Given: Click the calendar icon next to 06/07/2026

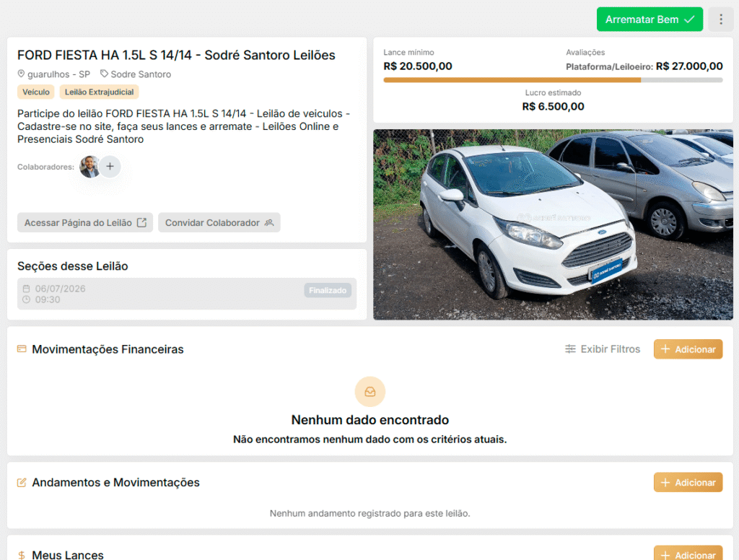Looking at the screenshot, I should pos(27,289).
